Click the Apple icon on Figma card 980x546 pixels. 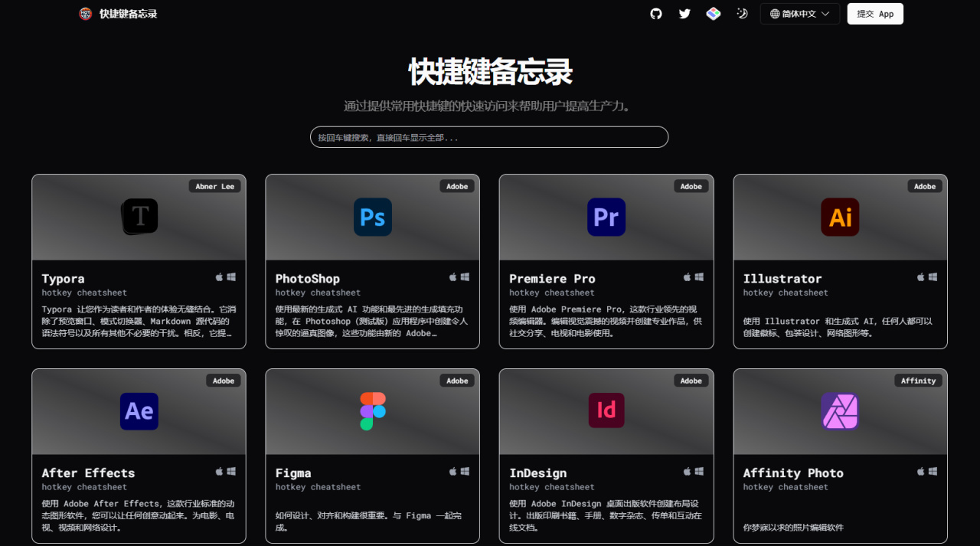pyautogui.click(x=453, y=471)
